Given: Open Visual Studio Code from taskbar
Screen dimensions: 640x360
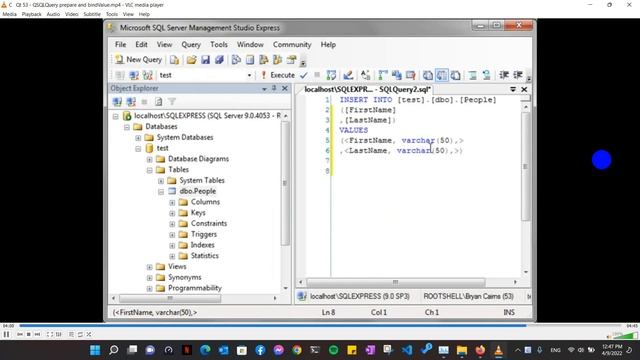Looking at the screenshot, I should coord(407,350).
